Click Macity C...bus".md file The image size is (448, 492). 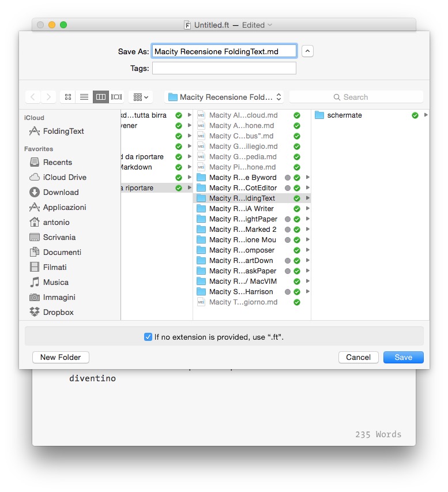click(251, 136)
